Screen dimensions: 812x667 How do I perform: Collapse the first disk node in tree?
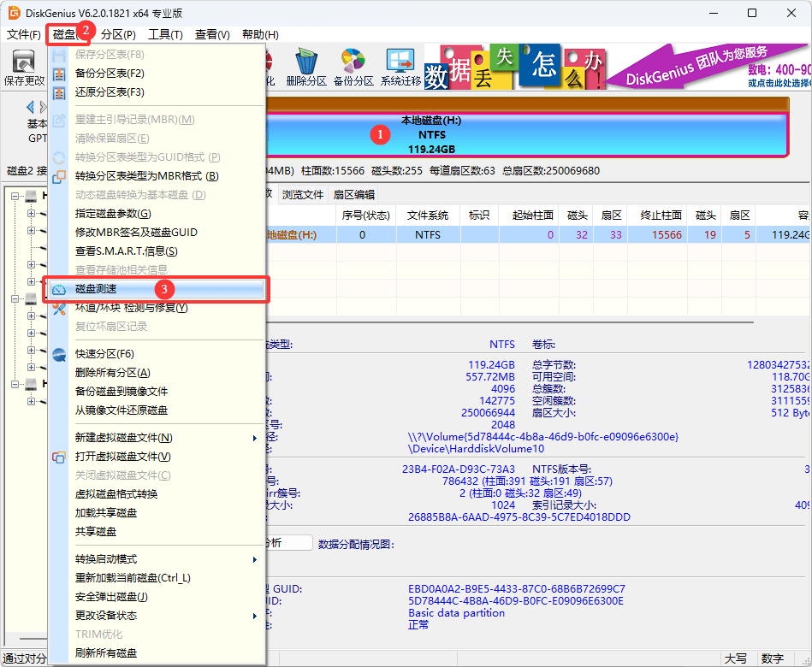[x=15, y=196]
